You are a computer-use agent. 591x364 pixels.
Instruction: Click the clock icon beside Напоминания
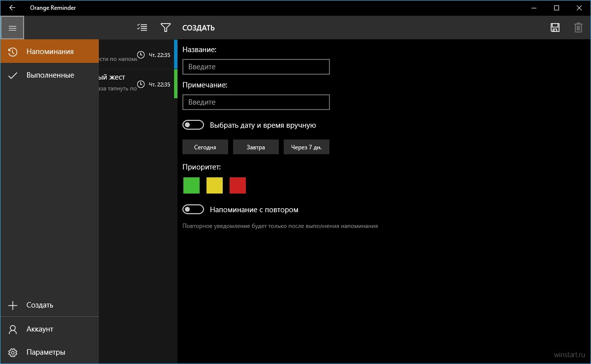[x=13, y=52]
